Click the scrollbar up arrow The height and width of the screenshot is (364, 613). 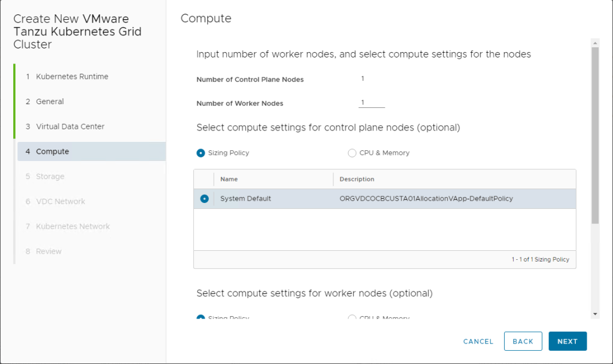click(x=595, y=43)
